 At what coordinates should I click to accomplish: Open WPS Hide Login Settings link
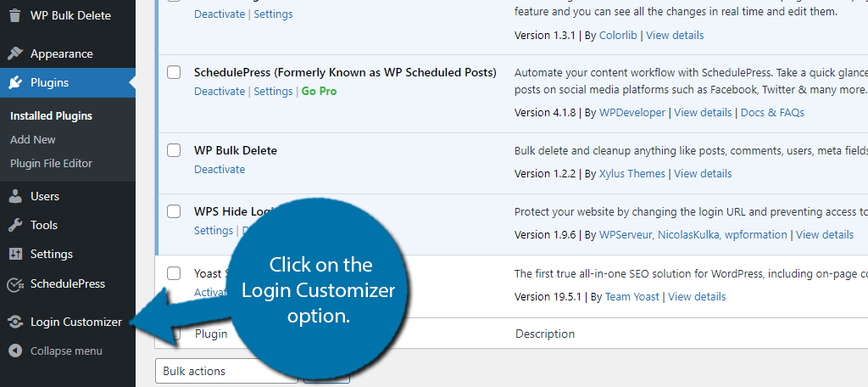pyautogui.click(x=213, y=231)
